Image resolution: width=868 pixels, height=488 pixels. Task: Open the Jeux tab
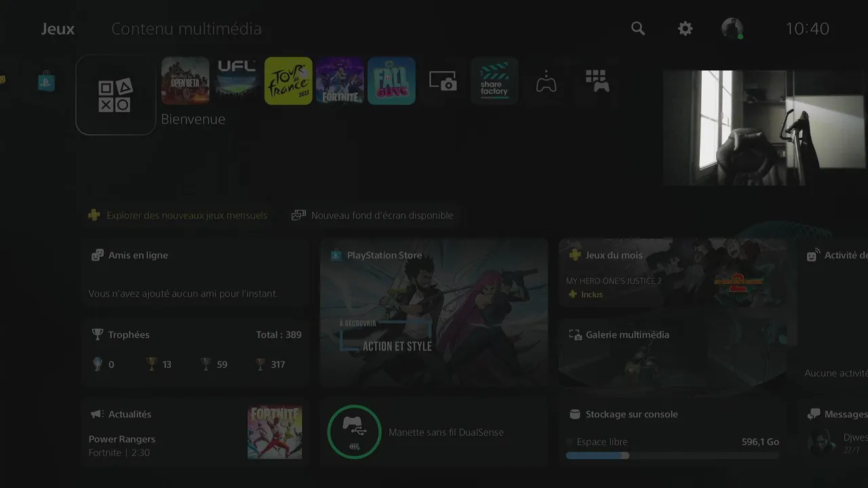[x=58, y=29]
